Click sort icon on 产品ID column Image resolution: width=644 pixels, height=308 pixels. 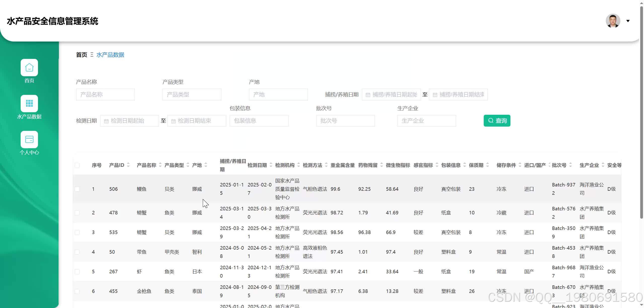(128, 165)
